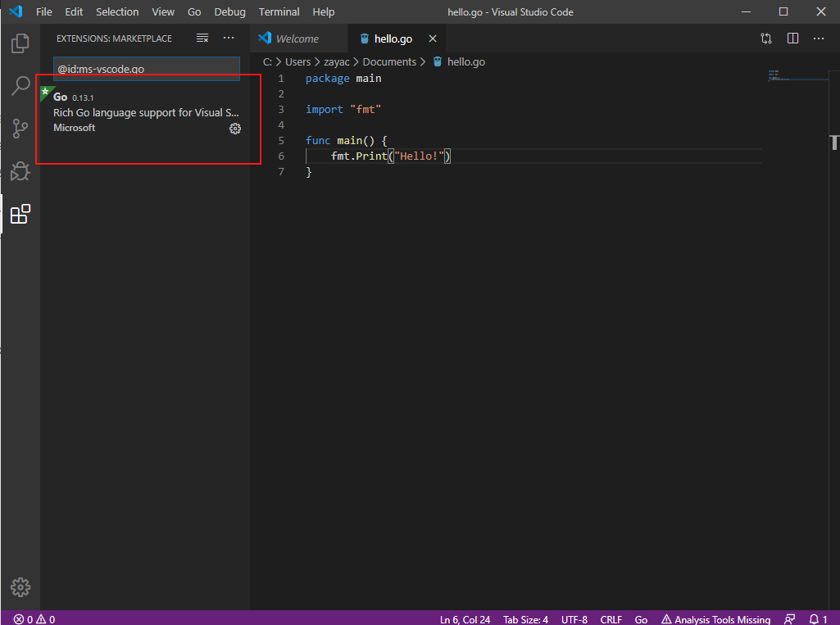The width and height of the screenshot is (840, 625).
Task: Click the editor vertical scrollbar marker
Action: coord(833,143)
